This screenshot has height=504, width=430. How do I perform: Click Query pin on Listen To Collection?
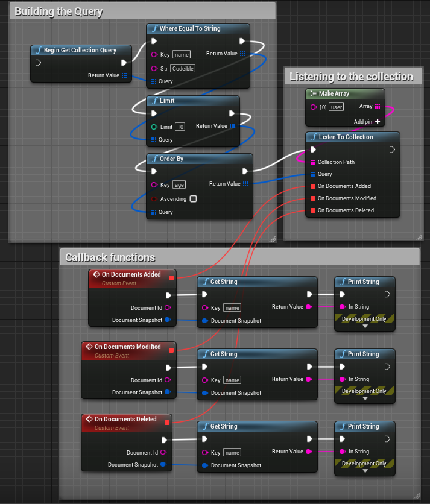(313, 174)
